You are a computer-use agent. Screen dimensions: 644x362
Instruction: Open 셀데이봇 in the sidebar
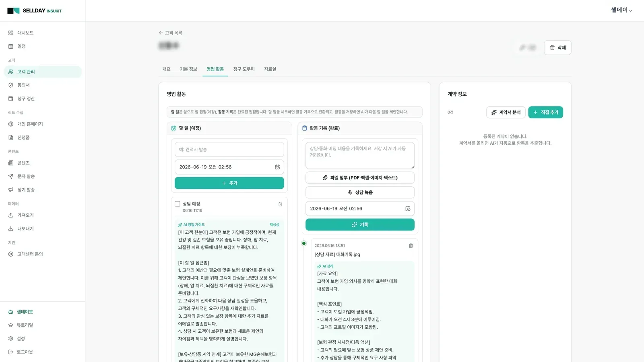pos(43,312)
